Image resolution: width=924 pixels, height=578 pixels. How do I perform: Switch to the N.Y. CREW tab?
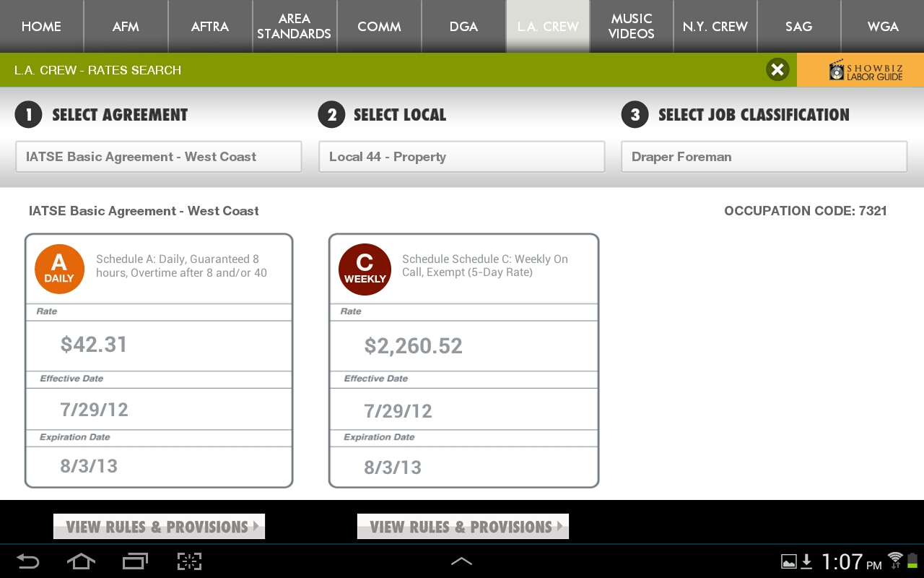(715, 26)
